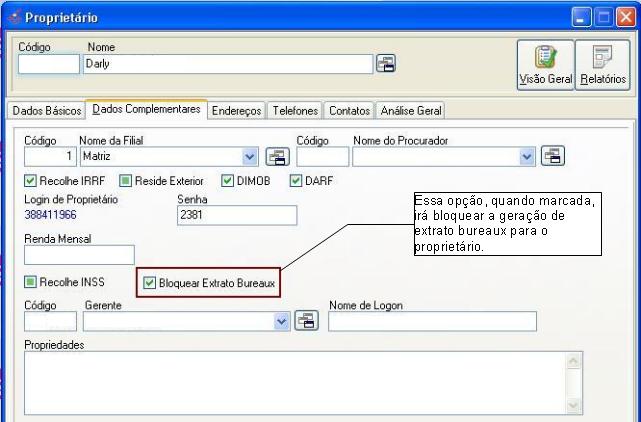Screen dimensions: 641x422
Task: Toggle Recolhe IRRF checkbox
Action: 30,181
